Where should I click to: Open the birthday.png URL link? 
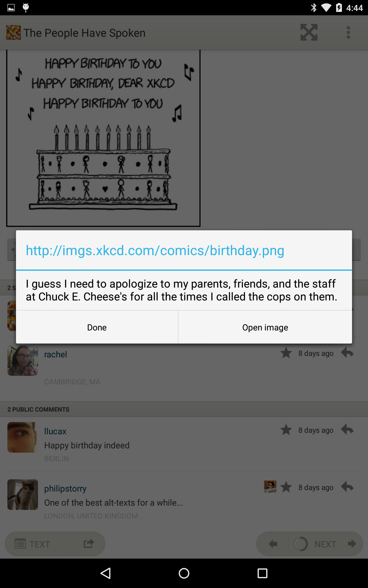pos(155,251)
